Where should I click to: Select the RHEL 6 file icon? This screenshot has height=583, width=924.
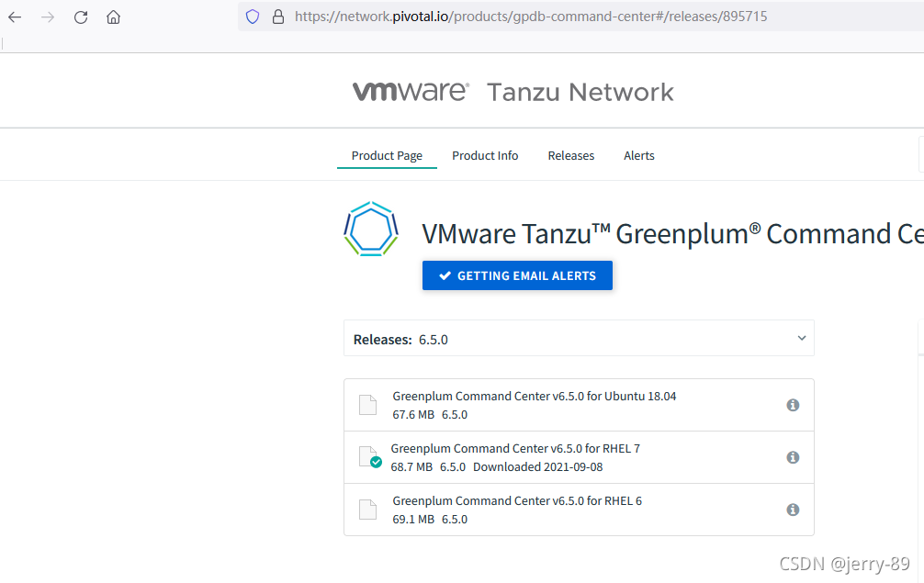[367, 509]
